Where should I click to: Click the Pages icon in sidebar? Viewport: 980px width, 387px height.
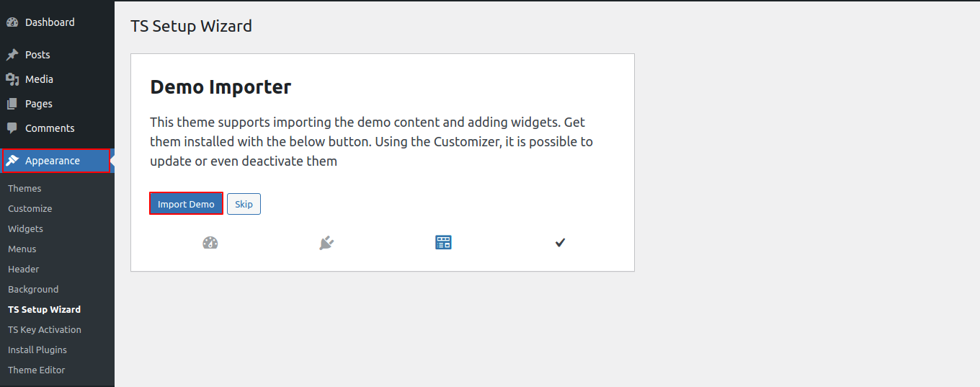[12, 104]
